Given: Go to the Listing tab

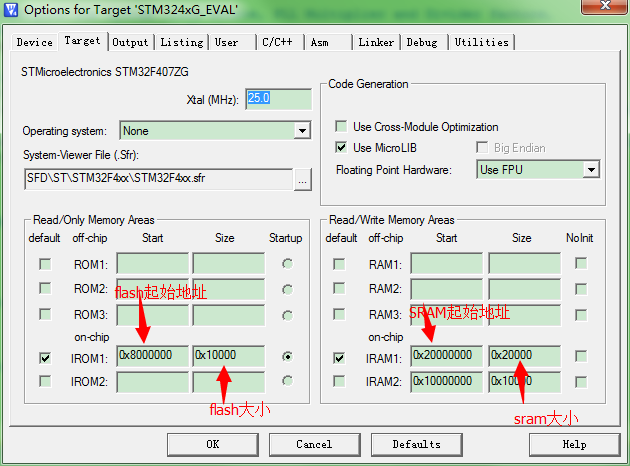Looking at the screenshot, I should point(182,42).
